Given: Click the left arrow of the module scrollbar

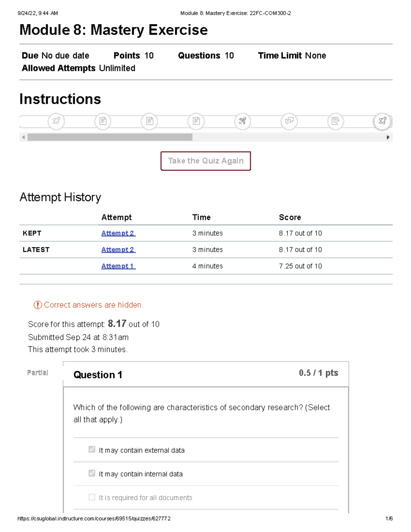Looking at the screenshot, I should point(23,137).
